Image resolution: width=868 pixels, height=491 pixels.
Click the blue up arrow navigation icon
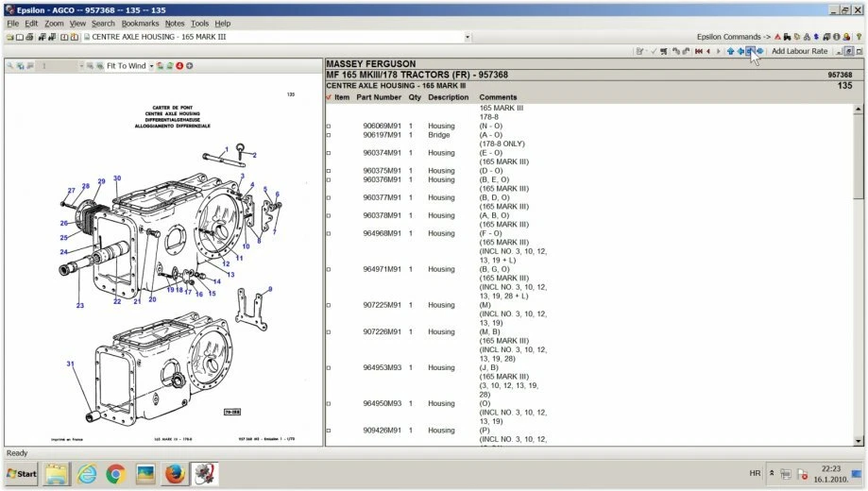[x=731, y=51]
